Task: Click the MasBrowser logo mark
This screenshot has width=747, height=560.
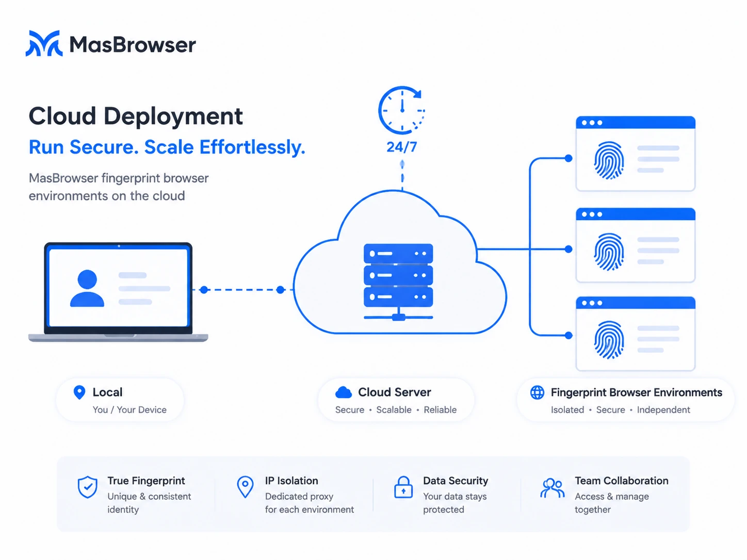Action: (44, 43)
